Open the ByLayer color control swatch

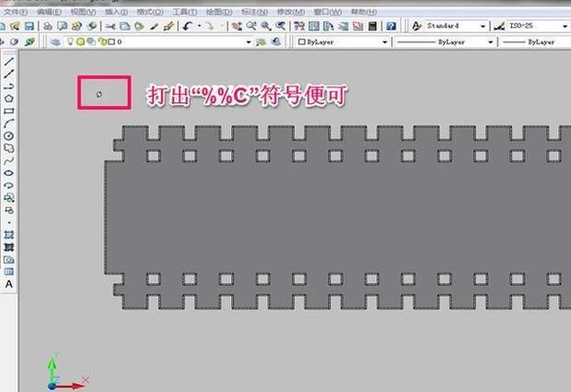(343, 42)
